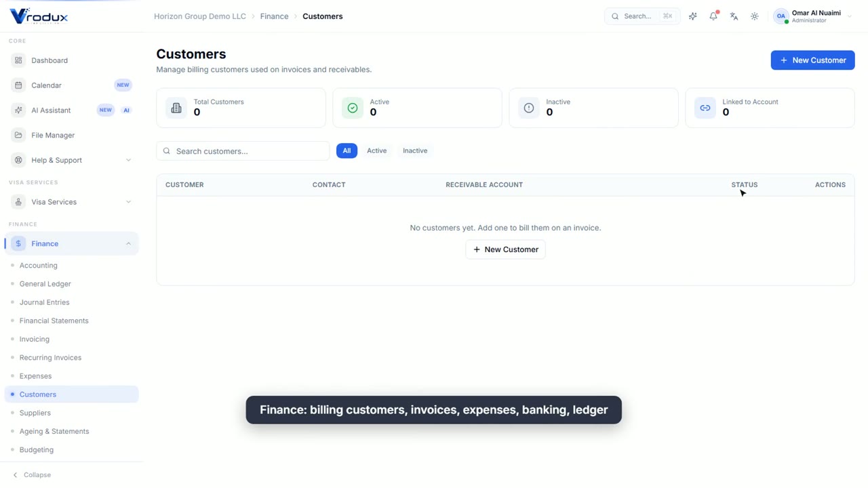Image resolution: width=868 pixels, height=488 pixels.
Task: Open File Manager in the sidebar
Action: click(71, 135)
